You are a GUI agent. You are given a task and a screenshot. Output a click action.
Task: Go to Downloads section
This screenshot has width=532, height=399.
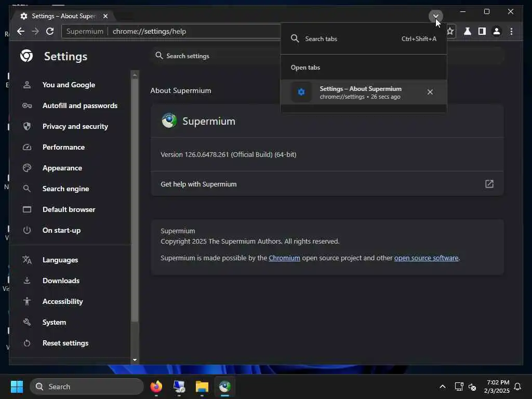coord(61,281)
